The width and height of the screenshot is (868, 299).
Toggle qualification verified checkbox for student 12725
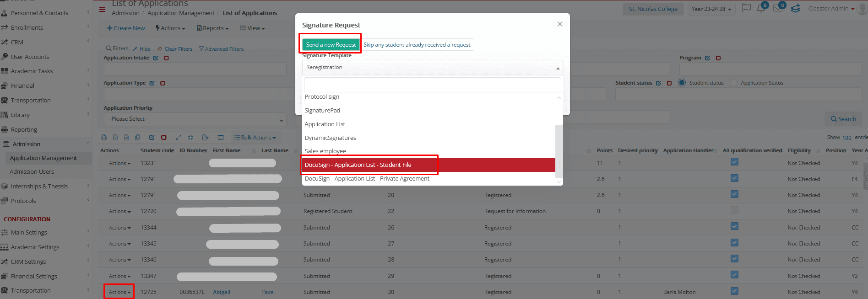[x=734, y=291]
